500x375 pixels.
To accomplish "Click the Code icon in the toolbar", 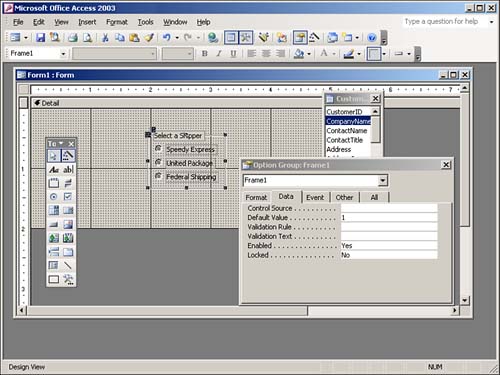I will [282, 37].
